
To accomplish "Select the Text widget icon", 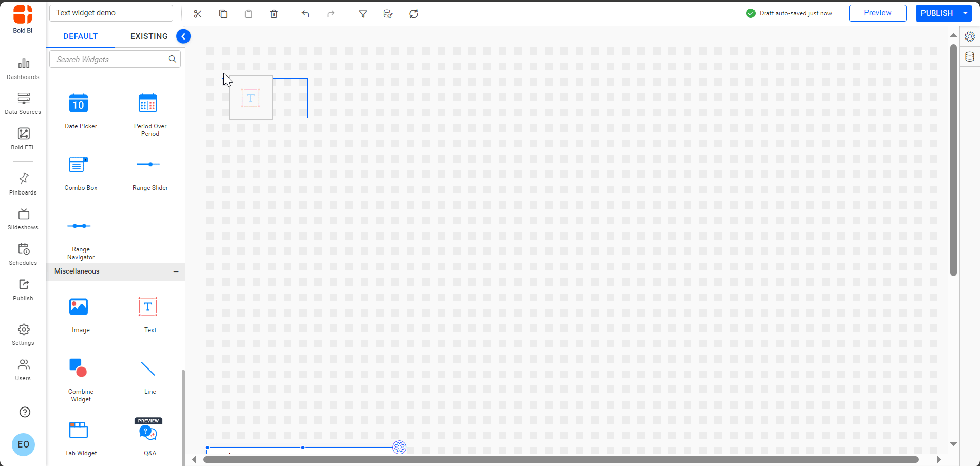I will click(x=148, y=307).
